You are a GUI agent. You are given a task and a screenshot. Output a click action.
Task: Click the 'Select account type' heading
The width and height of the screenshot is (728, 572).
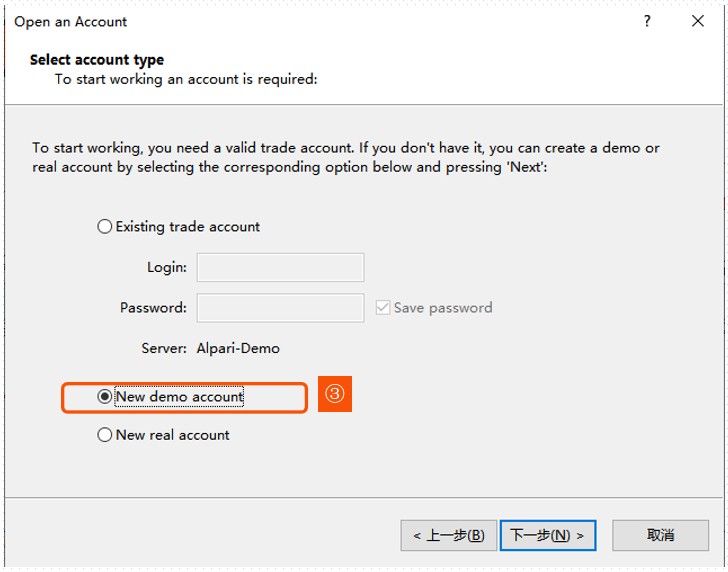point(97,60)
